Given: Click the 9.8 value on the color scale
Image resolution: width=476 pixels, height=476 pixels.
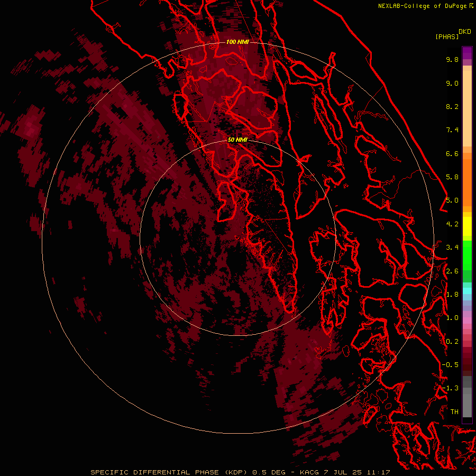Looking at the screenshot, I should [x=452, y=59].
